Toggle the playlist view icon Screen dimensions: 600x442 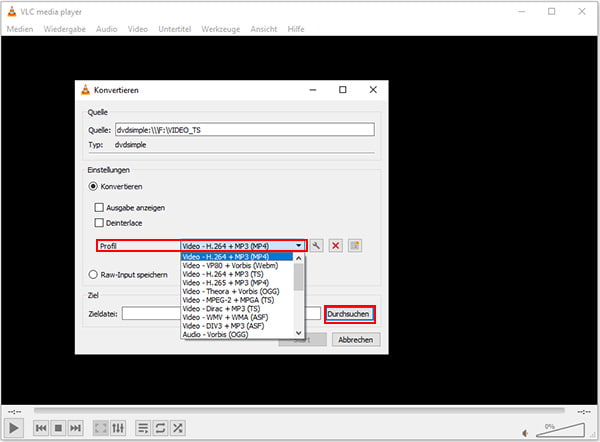point(143,428)
